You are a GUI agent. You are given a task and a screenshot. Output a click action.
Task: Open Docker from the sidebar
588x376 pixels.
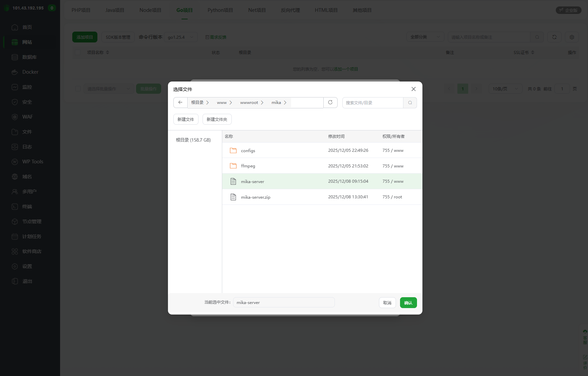click(30, 72)
